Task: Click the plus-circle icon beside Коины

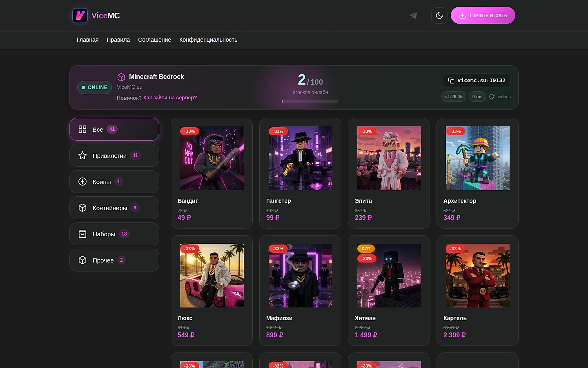Action: click(x=82, y=182)
